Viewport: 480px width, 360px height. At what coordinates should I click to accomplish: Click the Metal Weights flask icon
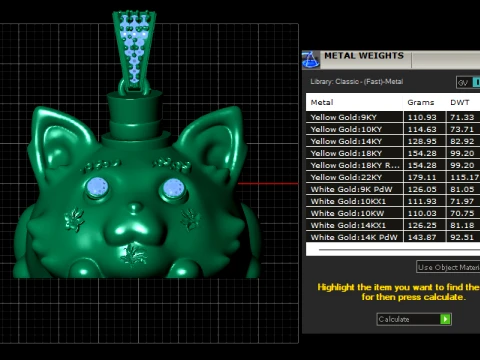(x=311, y=60)
